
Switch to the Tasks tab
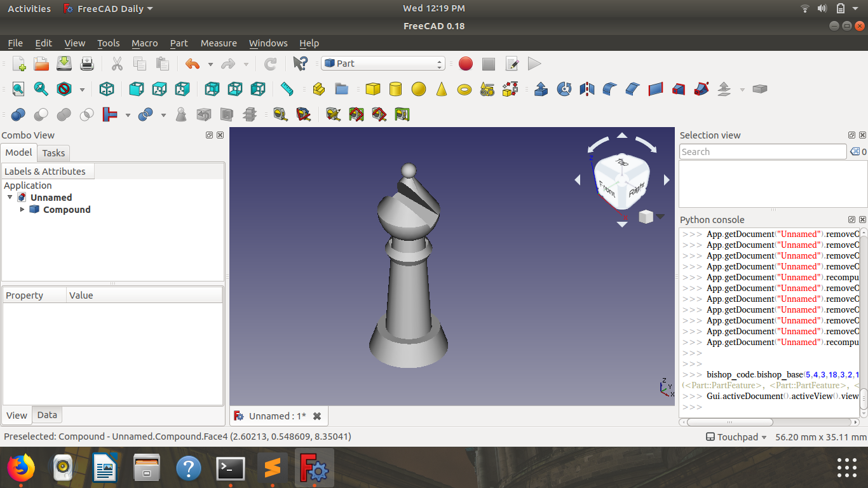click(x=53, y=153)
